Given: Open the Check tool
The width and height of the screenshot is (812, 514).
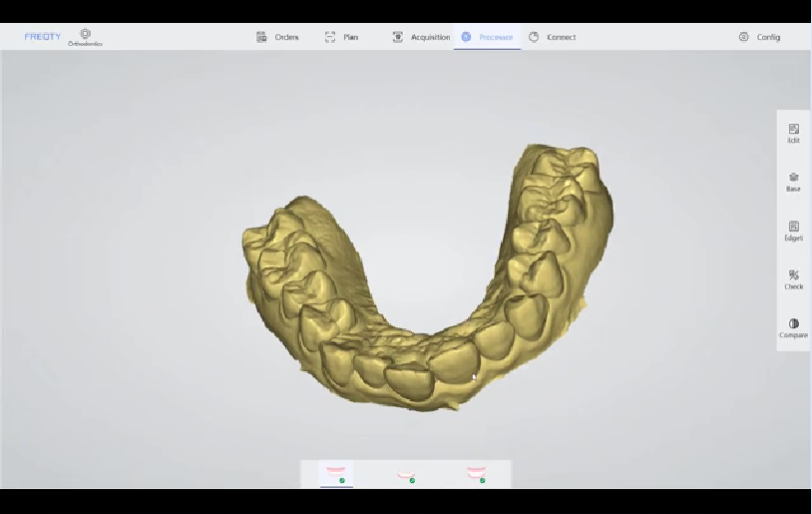Looking at the screenshot, I should pyautogui.click(x=793, y=279).
